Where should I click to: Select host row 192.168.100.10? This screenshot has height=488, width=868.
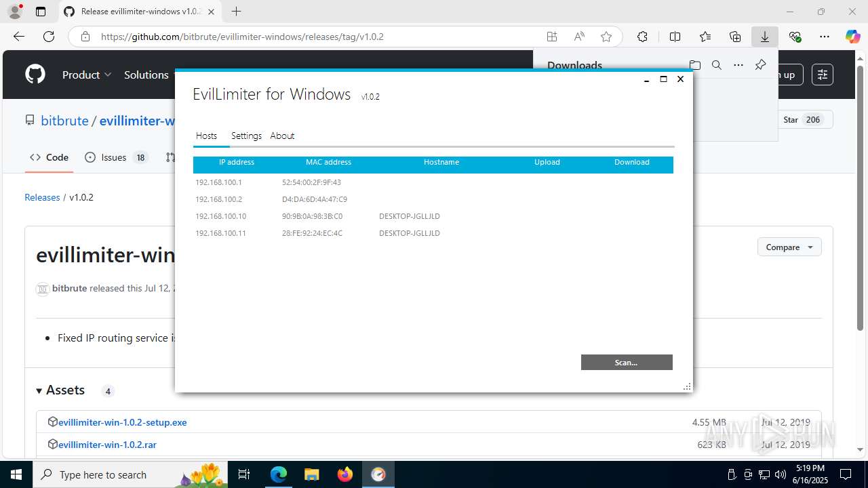coord(433,216)
